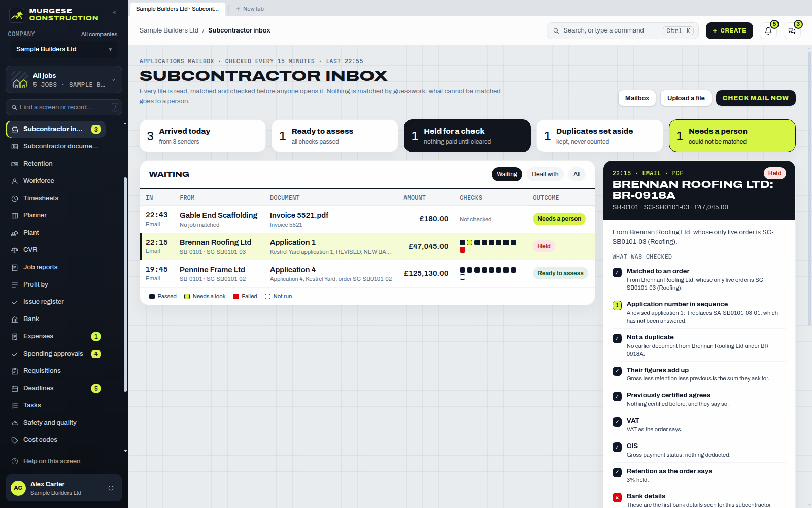Screen dimensions: 812x508
Task: Click the Not a duplicate checkmark
Action: point(617,338)
